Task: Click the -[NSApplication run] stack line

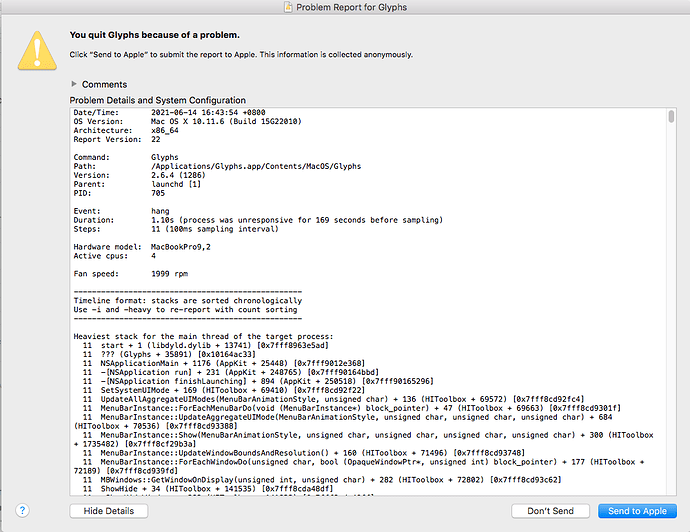Action: tap(231, 372)
